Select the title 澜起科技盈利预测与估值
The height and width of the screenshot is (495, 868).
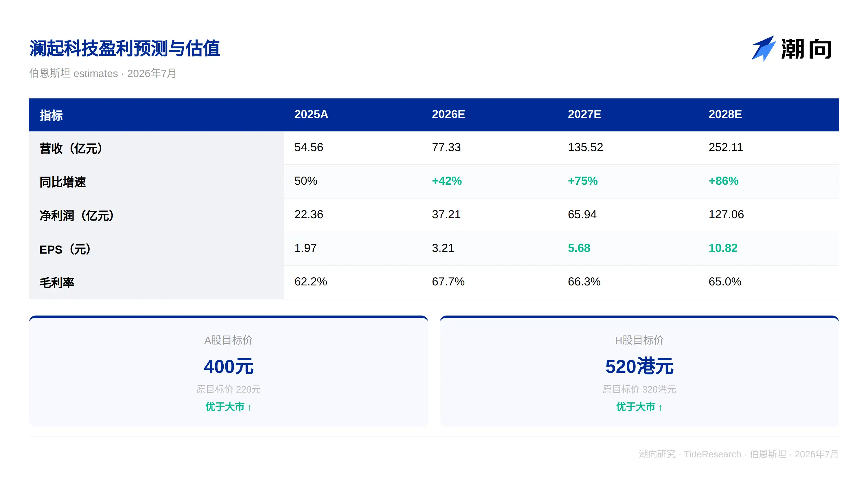pos(125,48)
